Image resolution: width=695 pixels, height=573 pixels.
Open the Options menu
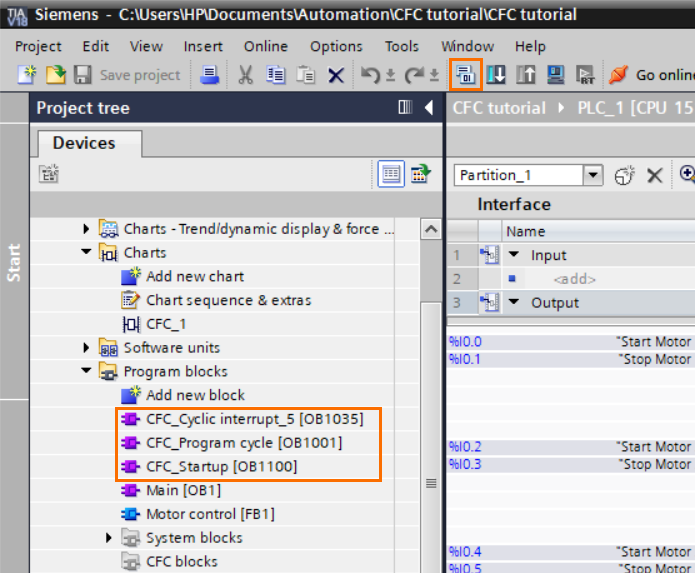click(336, 46)
